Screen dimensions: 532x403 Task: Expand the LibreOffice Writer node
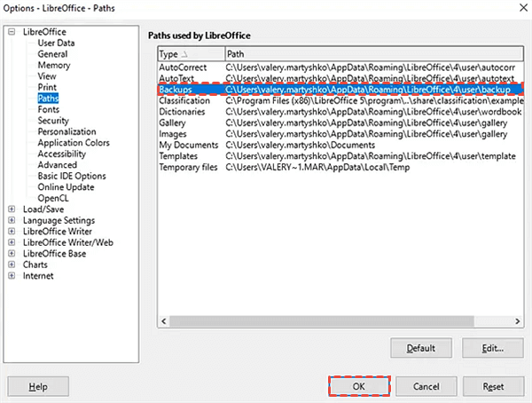pyautogui.click(x=12, y=232)
